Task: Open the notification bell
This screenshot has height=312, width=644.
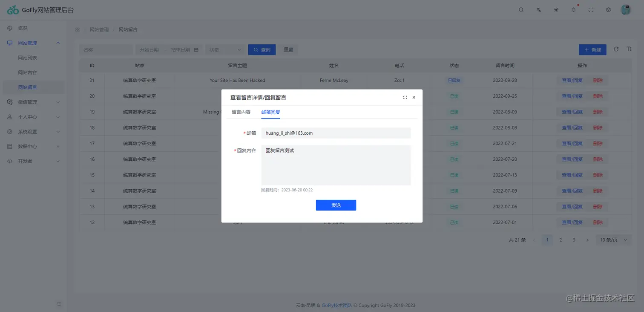Action: (573, 10)
